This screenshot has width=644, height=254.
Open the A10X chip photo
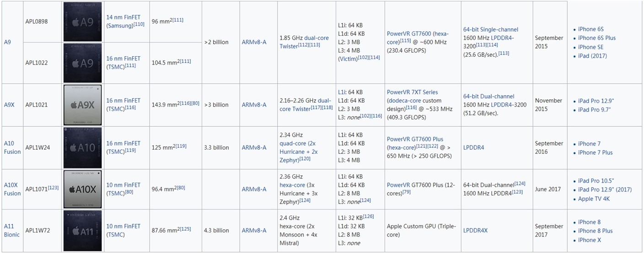pos(82,189)
